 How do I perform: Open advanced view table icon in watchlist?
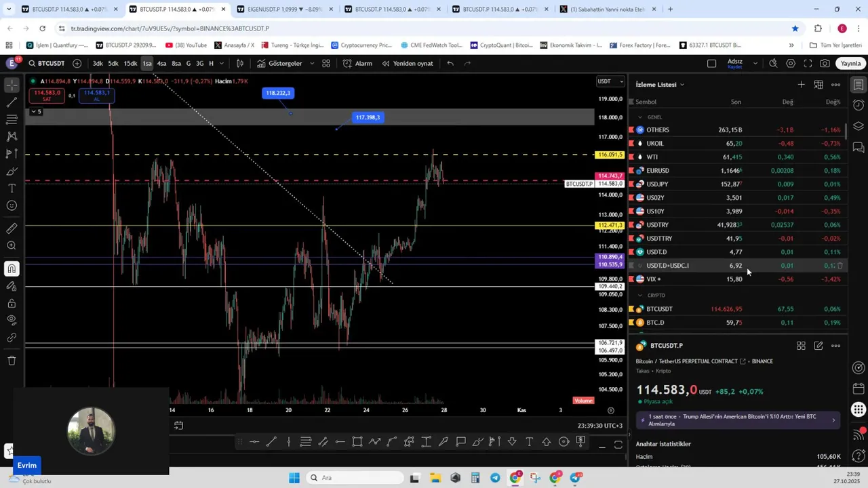pyautogui.click(x=818, y=85)
